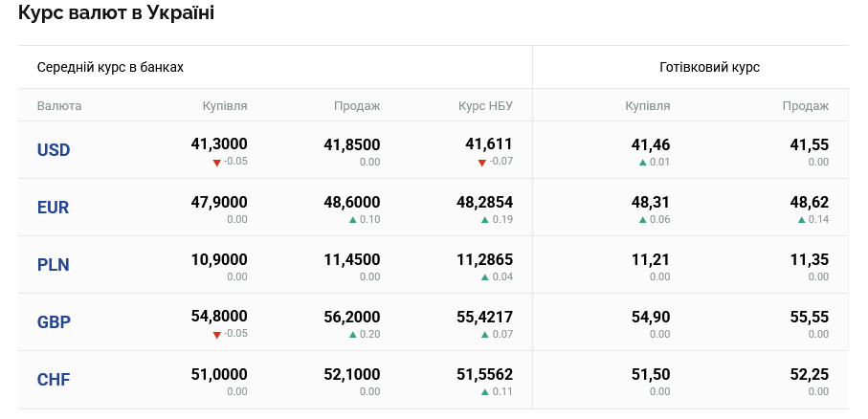Click red down arrow under GBP bank buy rate

coord(216,335)
